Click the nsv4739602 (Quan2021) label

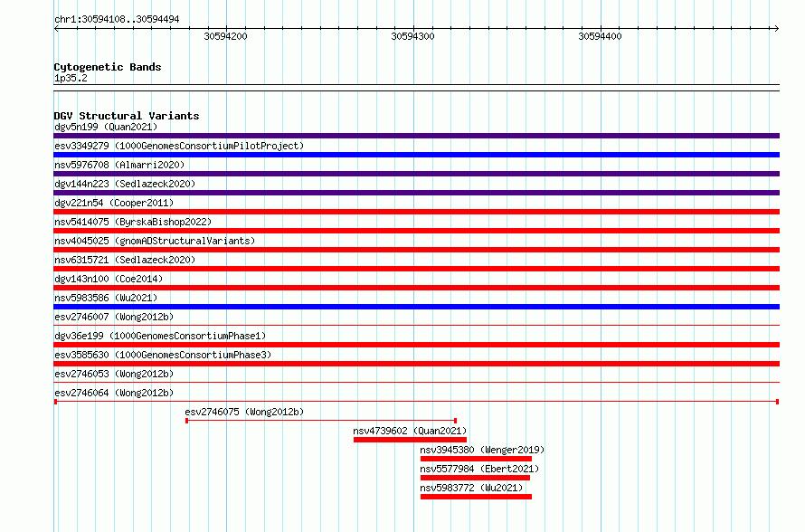point(410,431)
